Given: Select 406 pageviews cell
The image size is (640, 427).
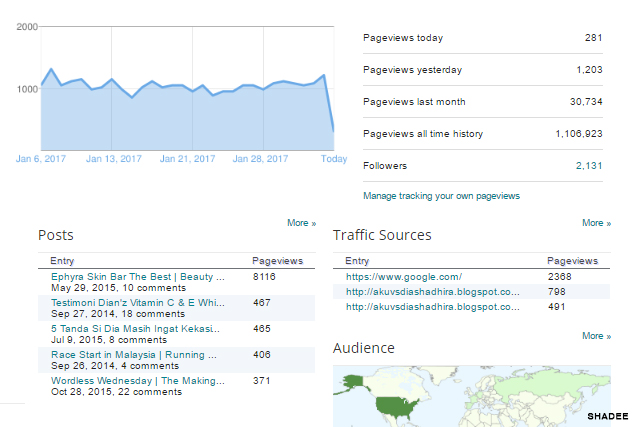Looking at the screenshot, I should [262, 355].
